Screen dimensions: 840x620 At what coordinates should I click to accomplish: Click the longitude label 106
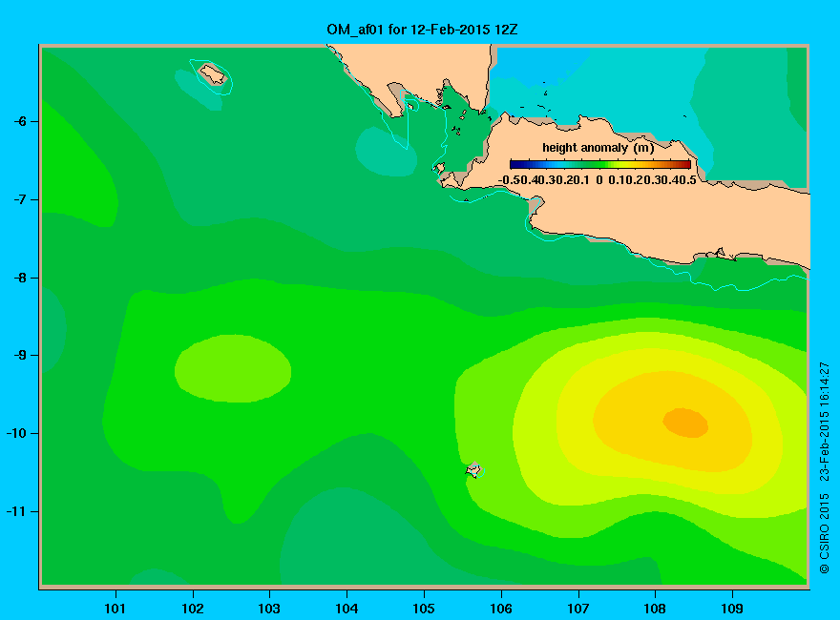[501, 609]
